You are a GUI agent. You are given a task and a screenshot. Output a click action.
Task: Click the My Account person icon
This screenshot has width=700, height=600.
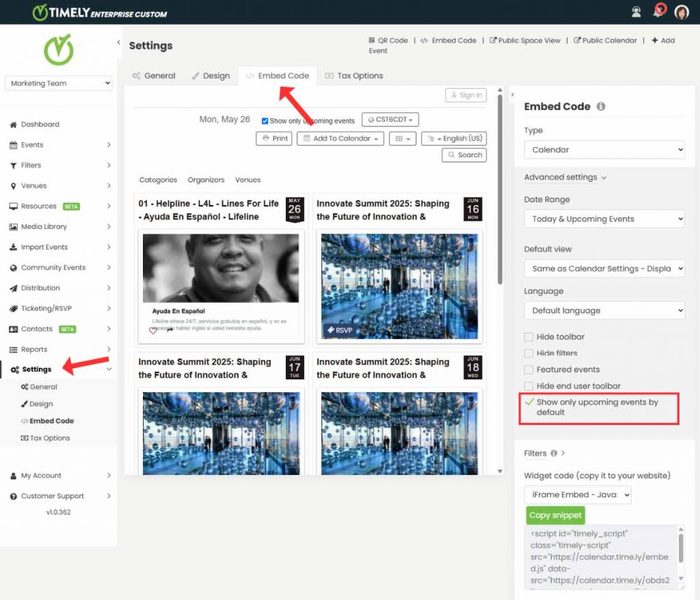[x=14, y=476]
